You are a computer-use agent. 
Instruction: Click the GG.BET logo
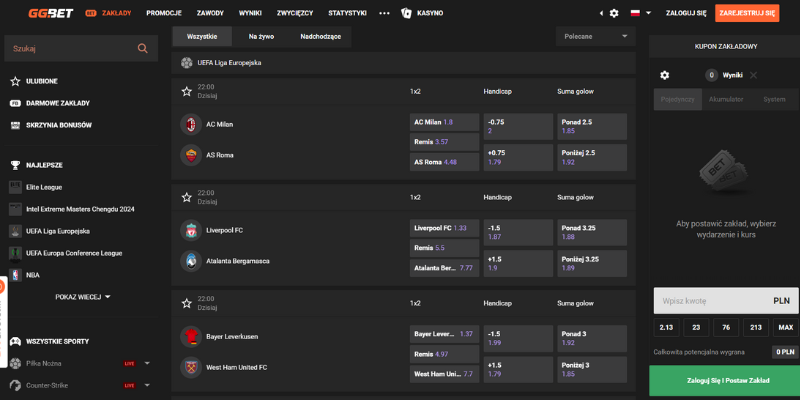tap(29, 13)
